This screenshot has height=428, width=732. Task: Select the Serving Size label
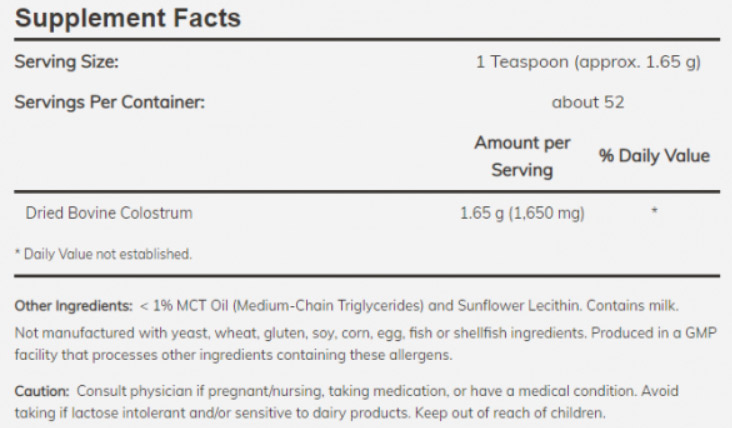(x=66, y=62)
